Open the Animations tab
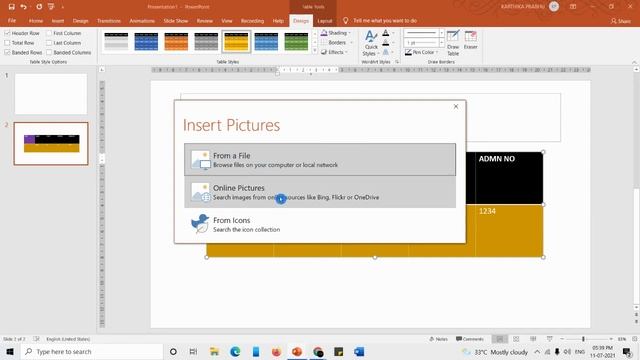Viewport: 640px width, 360px height. (142, 20)
